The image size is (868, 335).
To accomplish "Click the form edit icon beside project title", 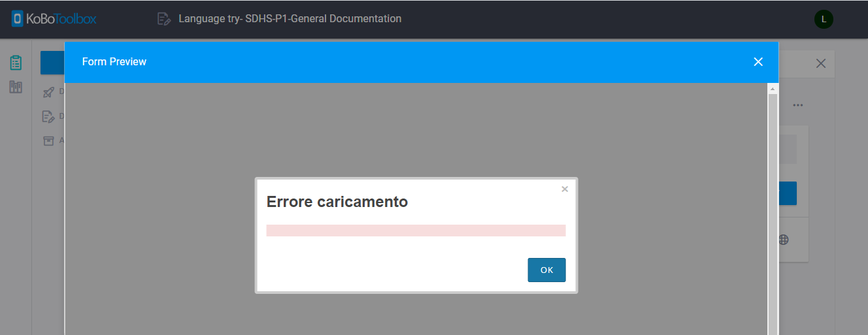I will point(163,19).
